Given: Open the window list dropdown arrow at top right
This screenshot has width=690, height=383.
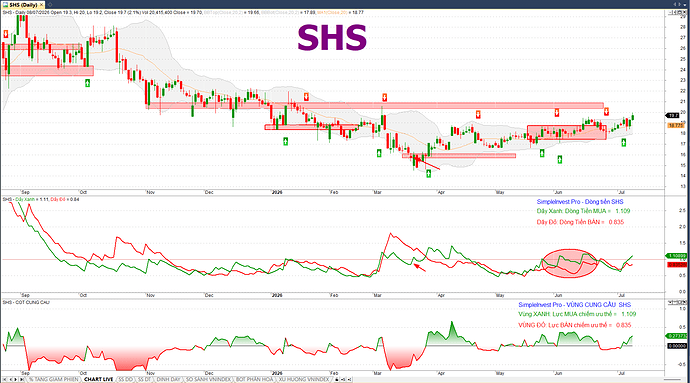Looking at the screenshot, I should pyautogui.click(x=686, y=4).
